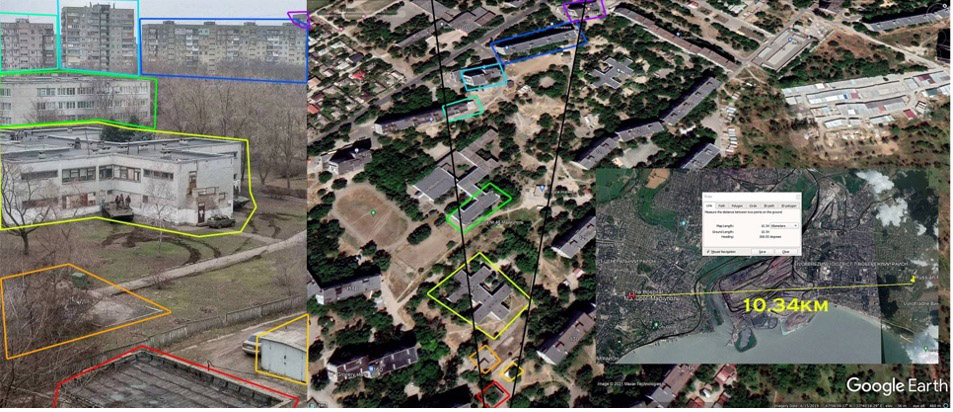Image resolution: width=953 pixels, height=412 pixels.
Task: Close the Ruler dialog window
Action: [x=796, y=195]
